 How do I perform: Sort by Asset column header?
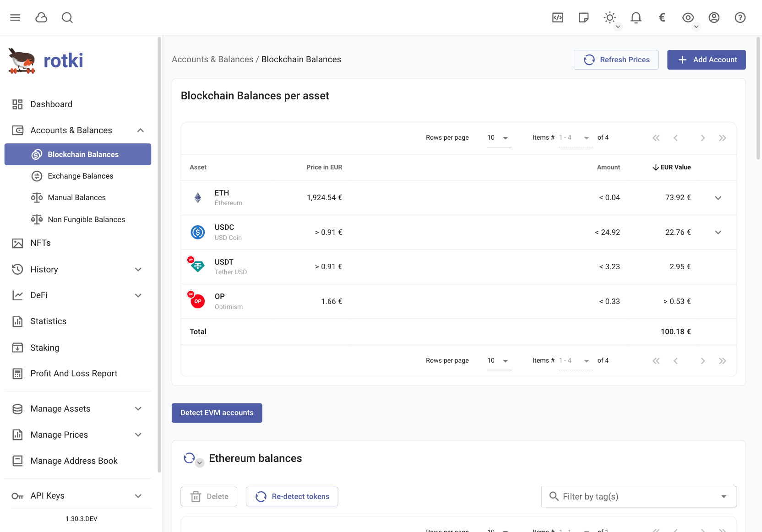[198, 167]
